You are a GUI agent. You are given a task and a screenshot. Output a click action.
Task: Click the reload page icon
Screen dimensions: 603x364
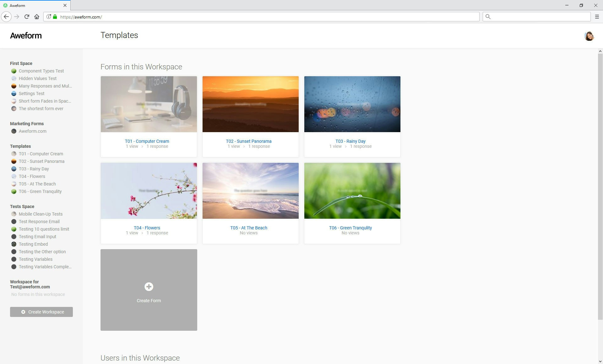point(26,17)
